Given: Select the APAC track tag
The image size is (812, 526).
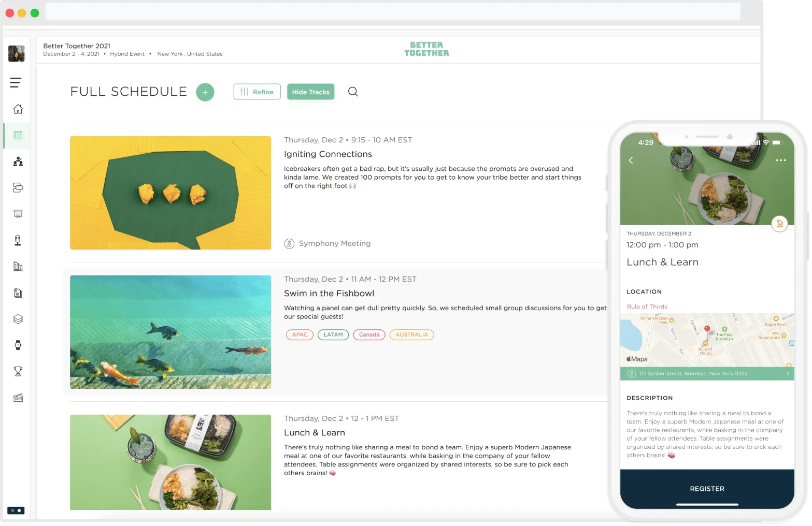Looking at the screenshot, I should tap(300, 334).
